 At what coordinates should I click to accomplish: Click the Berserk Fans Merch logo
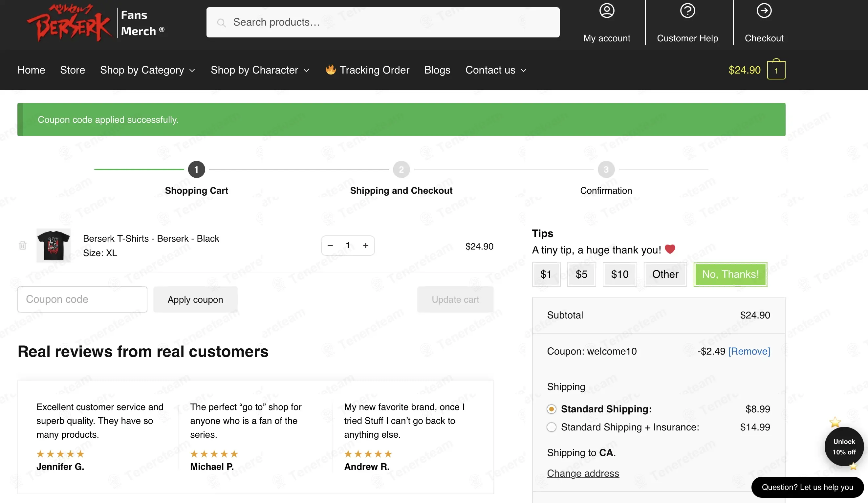click(96, 23)
